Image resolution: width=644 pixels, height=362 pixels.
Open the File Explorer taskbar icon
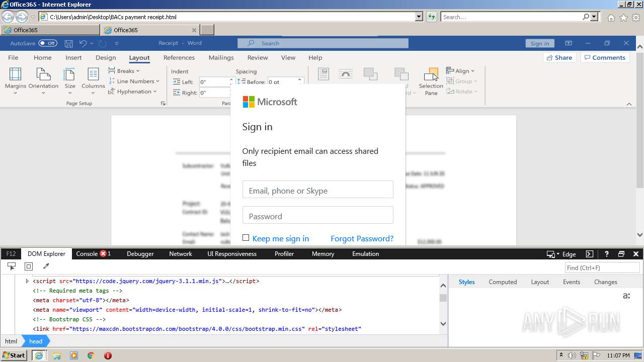coord(57,355)
